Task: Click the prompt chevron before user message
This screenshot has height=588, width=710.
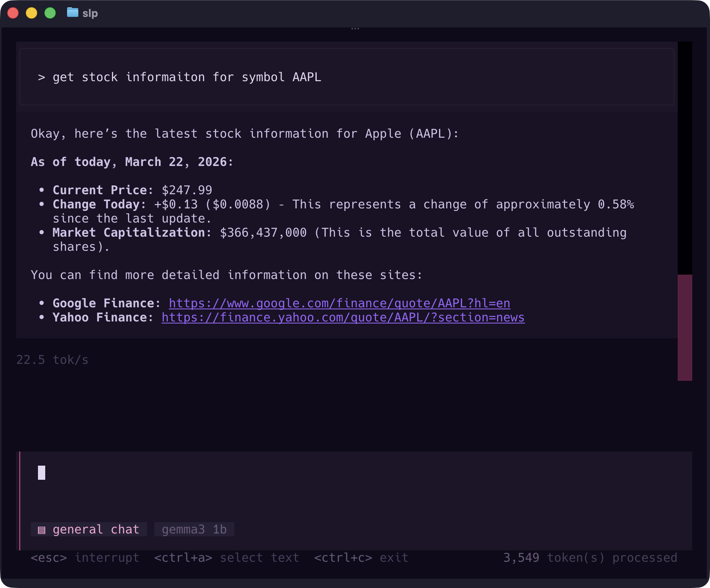Action: [41, 77]
